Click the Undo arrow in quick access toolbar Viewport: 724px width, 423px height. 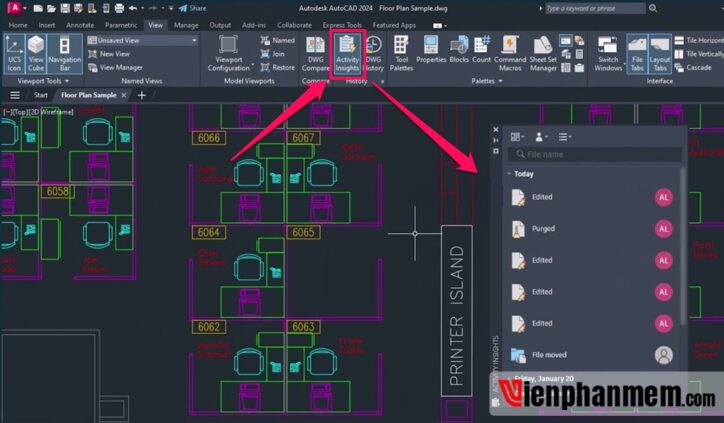(133, 8)
